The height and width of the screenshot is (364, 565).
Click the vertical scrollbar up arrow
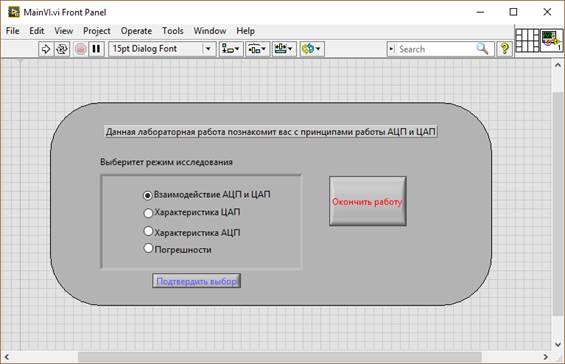[x=558, y=65]
